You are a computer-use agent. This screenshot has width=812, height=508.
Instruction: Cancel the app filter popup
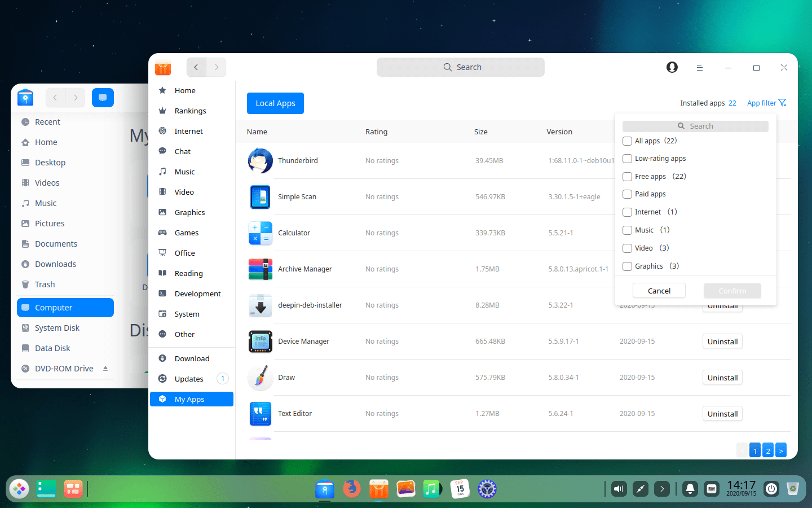(659, 291)
